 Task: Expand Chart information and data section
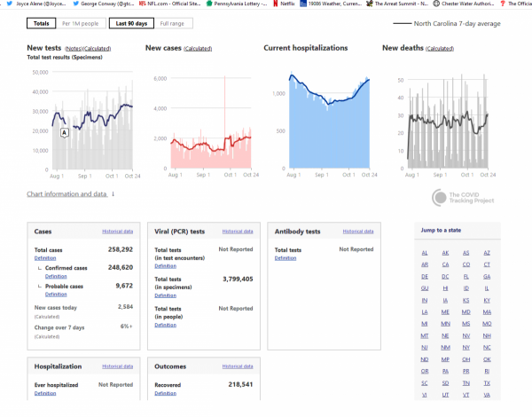tap(71, 193)
